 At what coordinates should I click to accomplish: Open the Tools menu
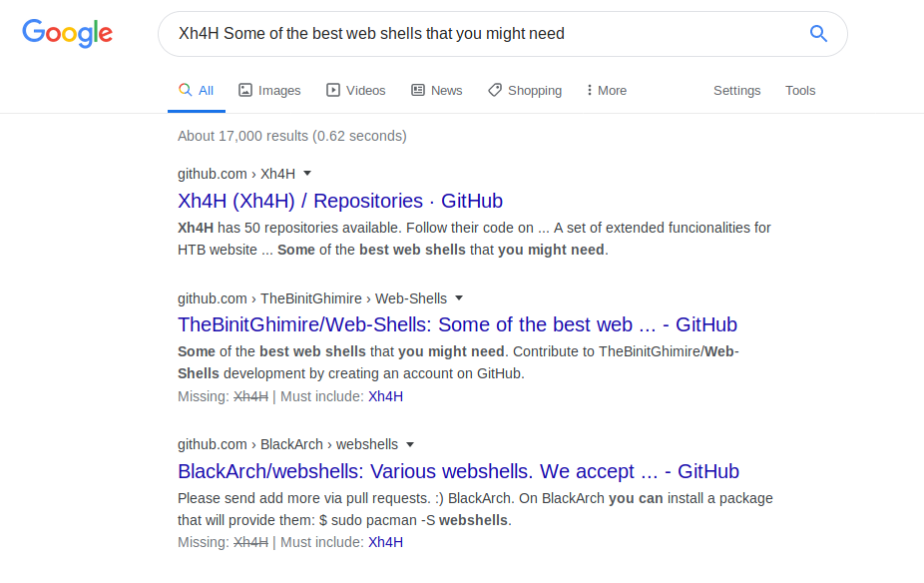coord(799,90)
